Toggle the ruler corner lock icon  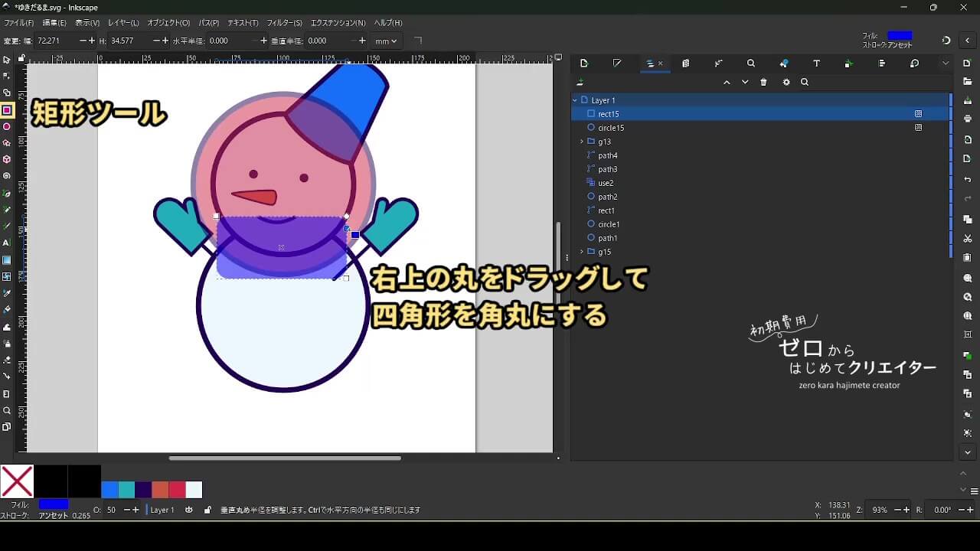[21, 58]
